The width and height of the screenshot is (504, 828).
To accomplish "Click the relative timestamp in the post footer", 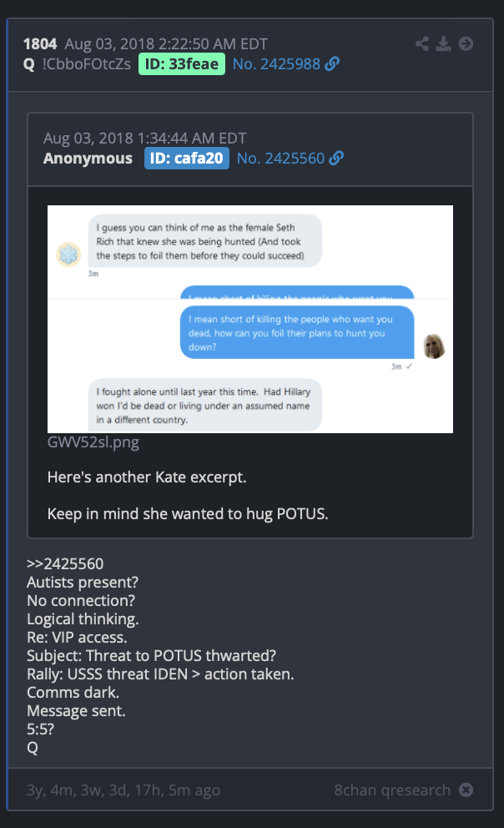I will pyautogui.click(x=123, y=790).
